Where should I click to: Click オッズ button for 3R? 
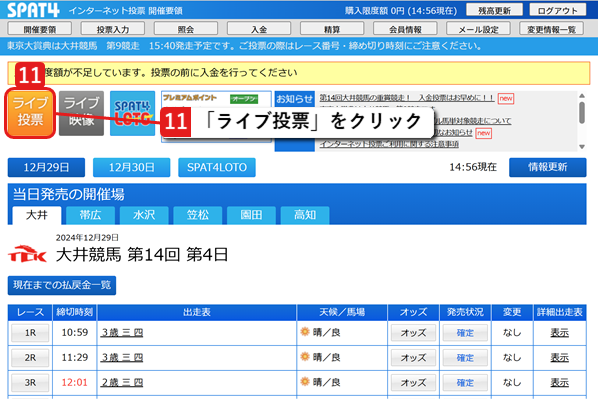click(413, 383)
